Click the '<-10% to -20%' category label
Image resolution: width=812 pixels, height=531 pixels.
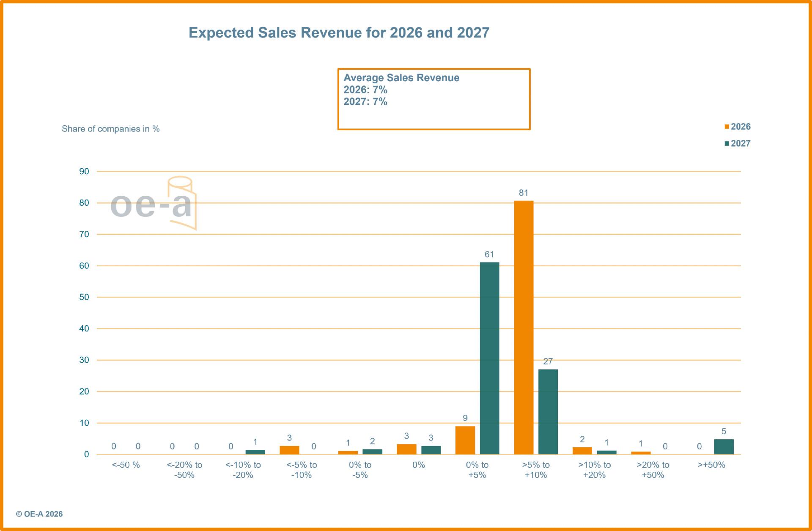coord(243,470)
